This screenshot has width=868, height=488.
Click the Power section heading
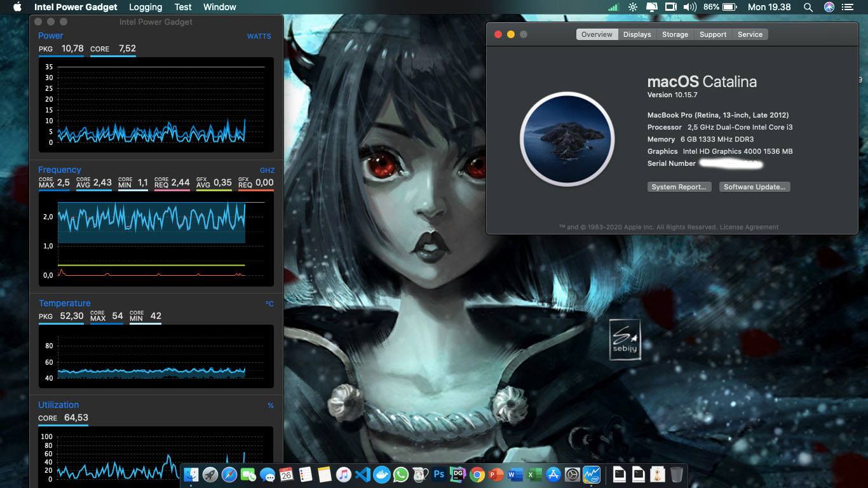click(50, 36)
